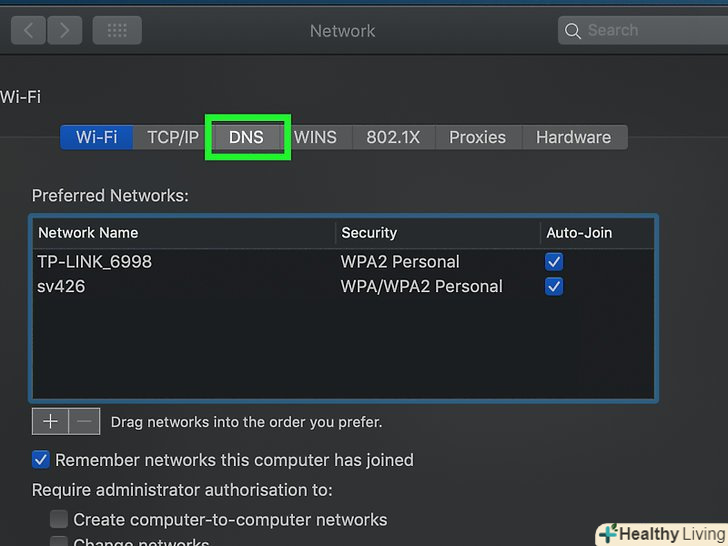Click in the Search field

point(650,31)
